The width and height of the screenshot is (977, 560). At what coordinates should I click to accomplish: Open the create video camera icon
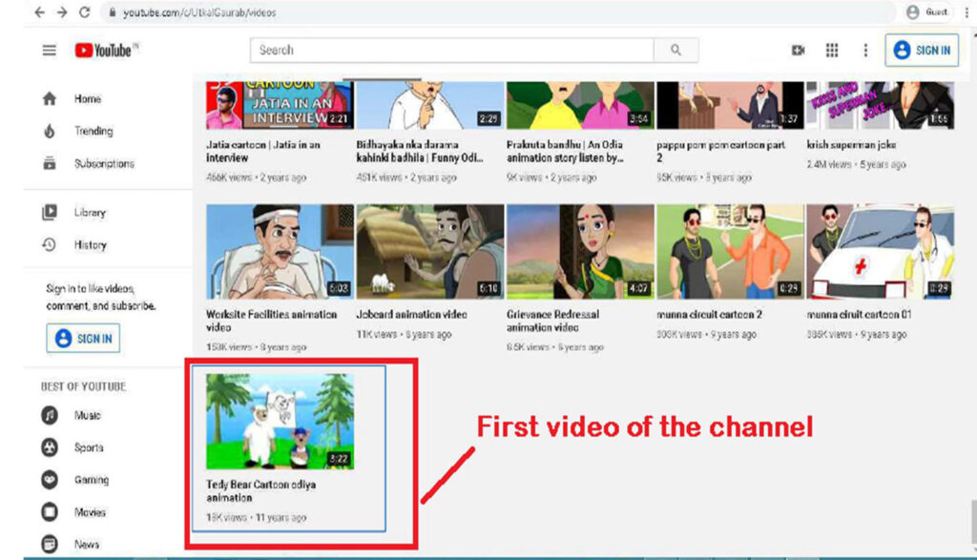[798, 51]
